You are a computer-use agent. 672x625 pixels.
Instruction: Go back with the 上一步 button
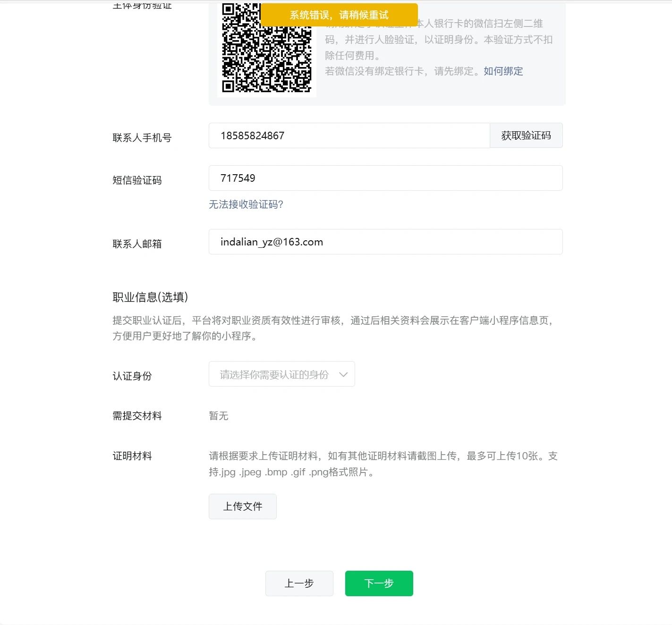299,583
